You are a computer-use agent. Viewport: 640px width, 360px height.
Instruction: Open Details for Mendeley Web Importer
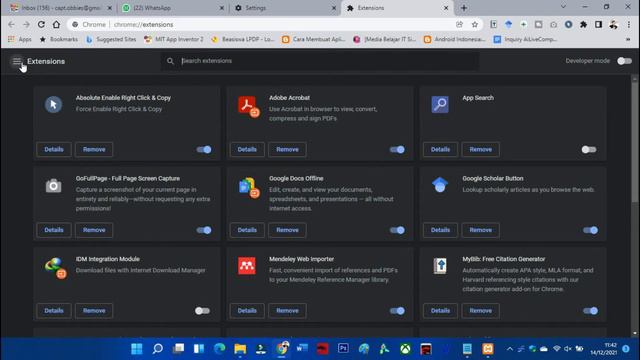pos(247,311)
